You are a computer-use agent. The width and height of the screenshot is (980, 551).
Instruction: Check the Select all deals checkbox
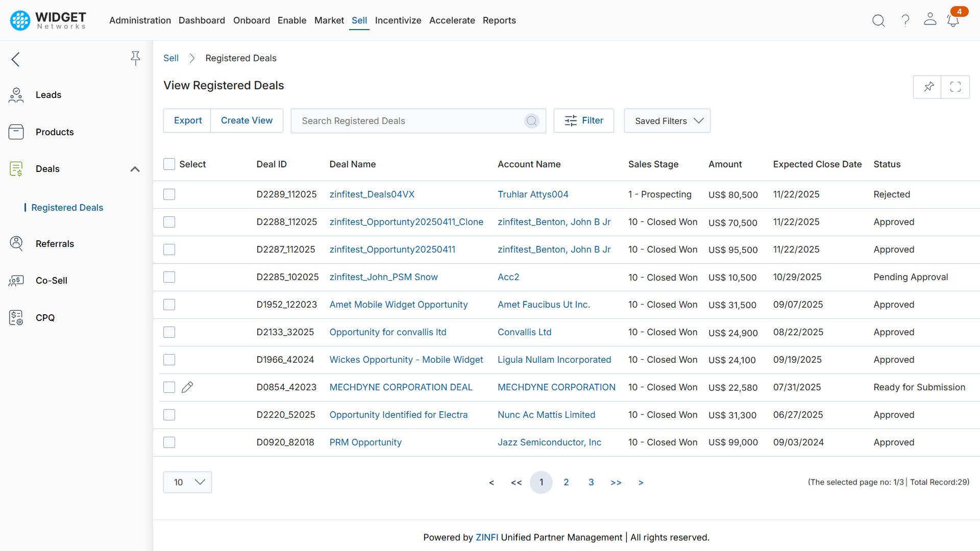(x=169, y=164)
